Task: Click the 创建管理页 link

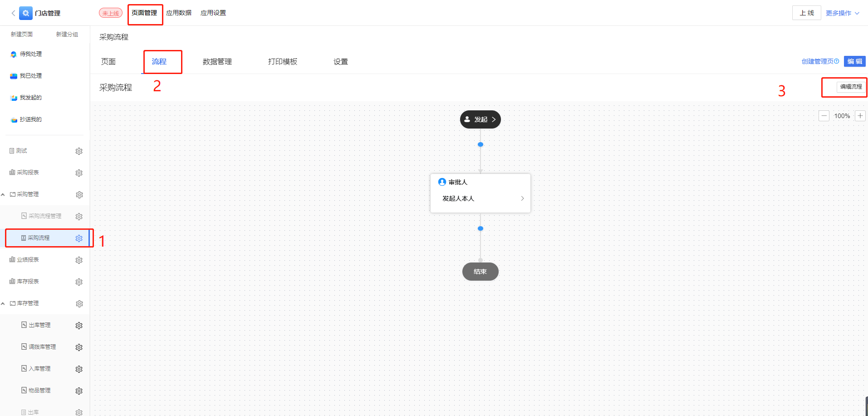Action: (818, 61)
